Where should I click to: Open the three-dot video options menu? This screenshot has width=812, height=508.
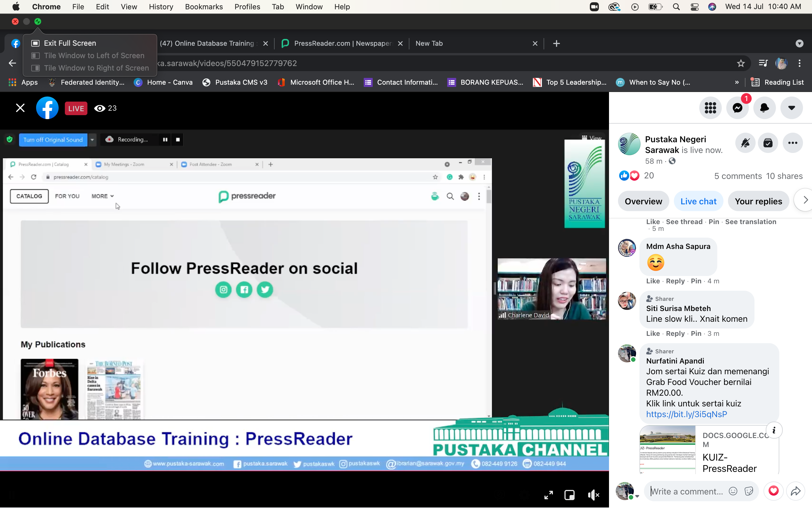pyautogui.click(x=793, y=143)
